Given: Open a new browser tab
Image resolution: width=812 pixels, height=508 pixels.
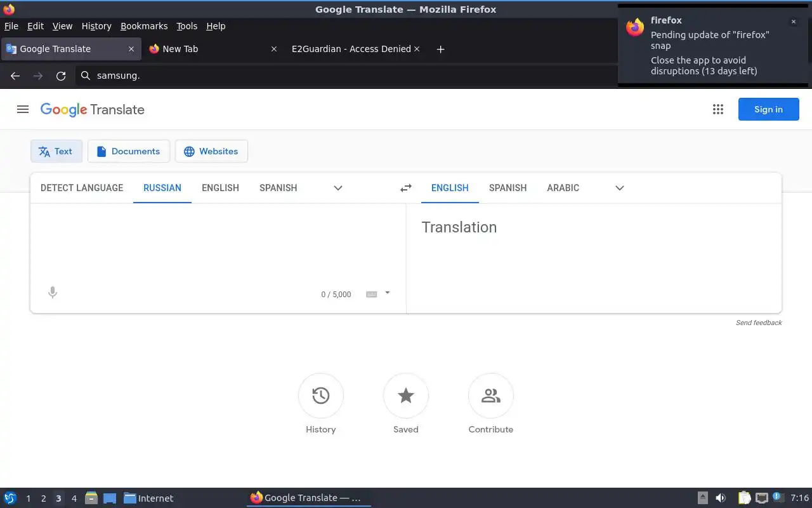Looking at the screenshot, I should [441, 49].
